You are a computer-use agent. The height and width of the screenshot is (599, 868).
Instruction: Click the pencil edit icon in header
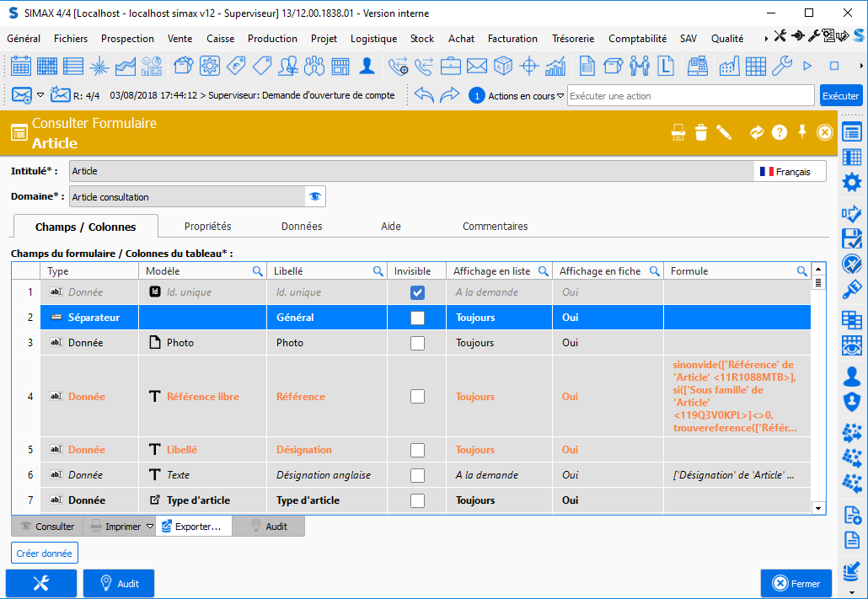click(724, 132)
